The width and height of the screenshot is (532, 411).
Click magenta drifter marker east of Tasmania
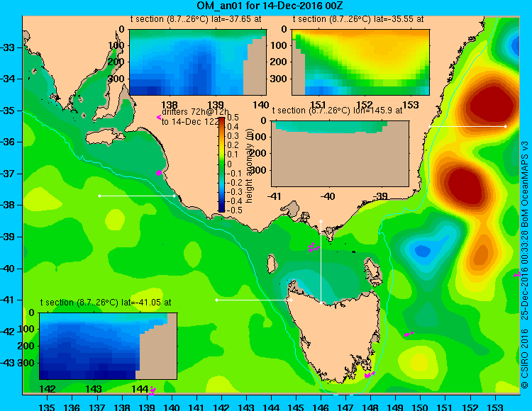click(409, 334)
